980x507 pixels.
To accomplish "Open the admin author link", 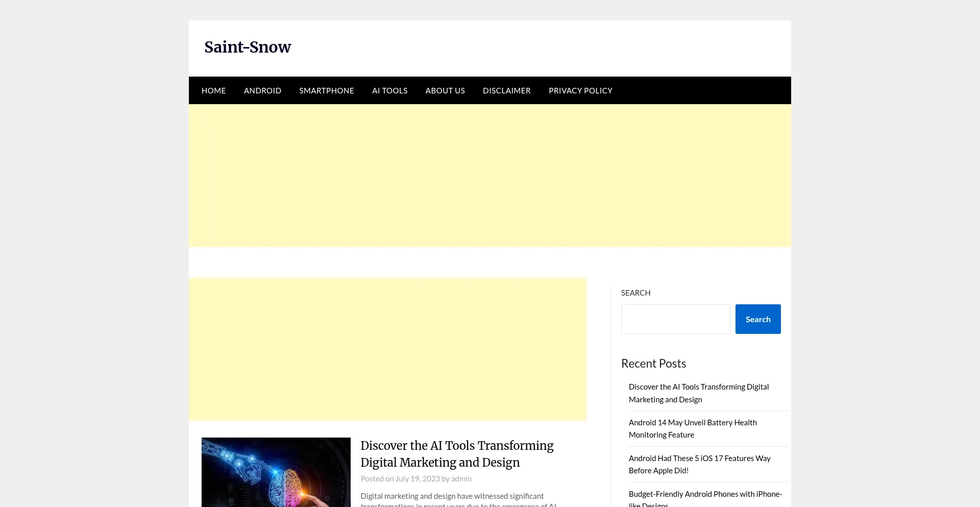I will (461, 479).
